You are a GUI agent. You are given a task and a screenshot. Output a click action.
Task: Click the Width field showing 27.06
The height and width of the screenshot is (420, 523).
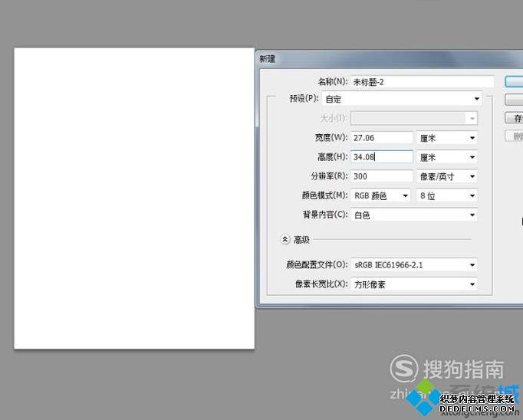(382, 138)
